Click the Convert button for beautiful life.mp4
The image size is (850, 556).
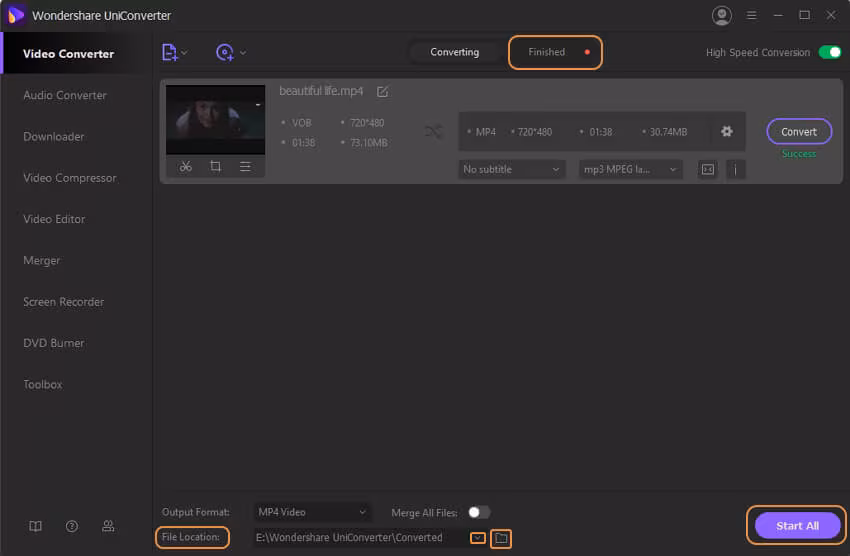click(799, 132)
